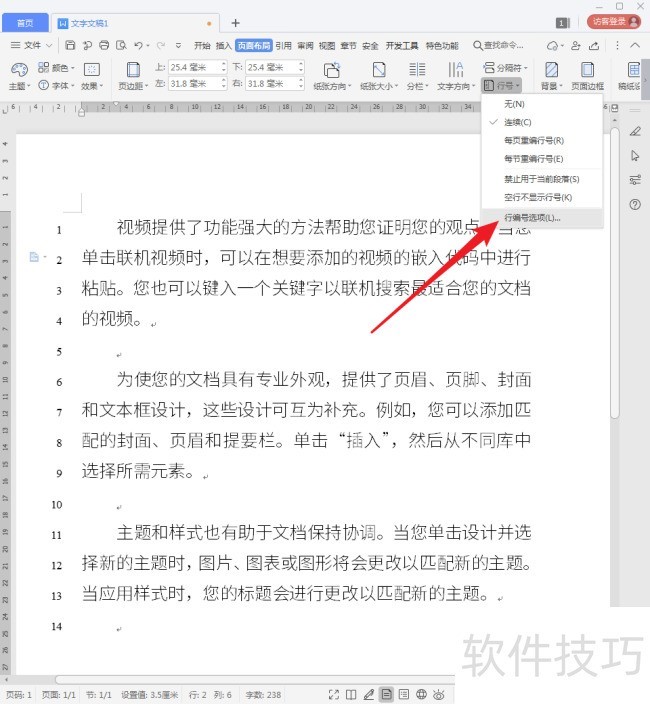Click the 页面边框 page border icon

click(x=587, y=70)
